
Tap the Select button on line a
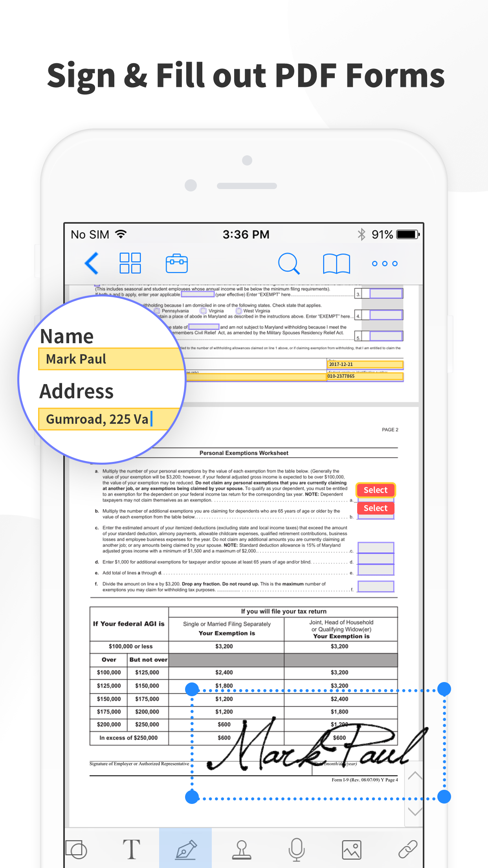[x=376, y=490]
